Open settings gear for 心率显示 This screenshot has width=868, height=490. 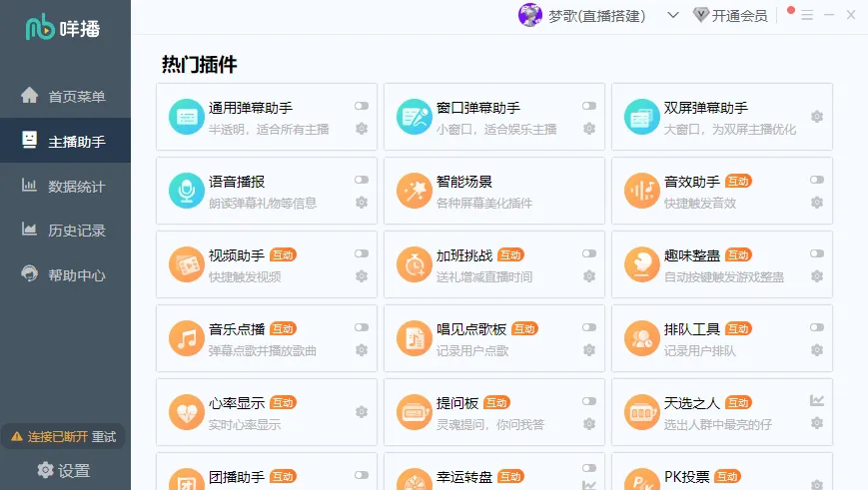pyautogui.click(x=362, y=412)
